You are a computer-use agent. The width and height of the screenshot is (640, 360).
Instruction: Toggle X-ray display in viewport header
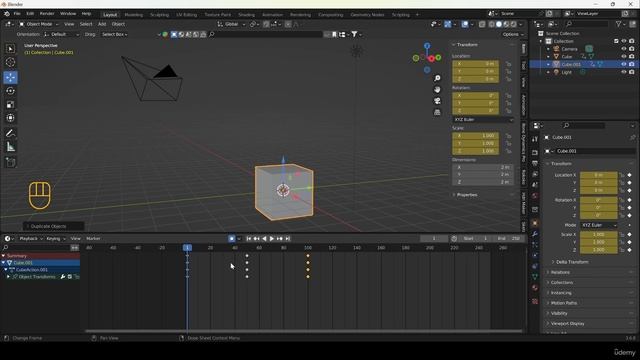[482, 24]
